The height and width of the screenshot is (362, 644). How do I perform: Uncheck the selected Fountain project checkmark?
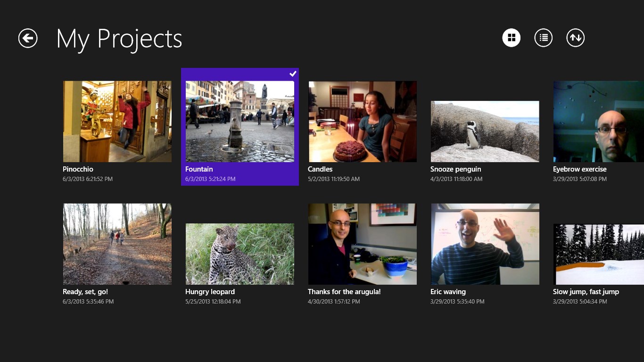pos(293,74)
